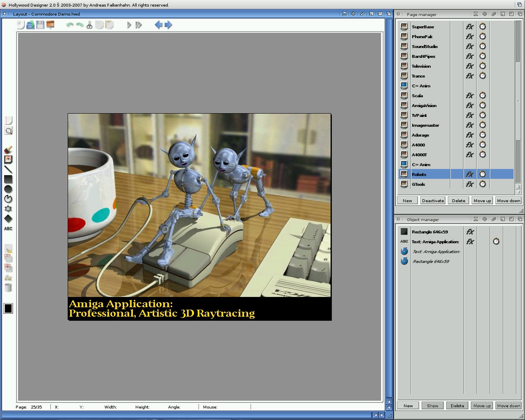Screen dimensions: 525x420
Task: Toggle the fx effect for the Scala page
Action: 470,96
